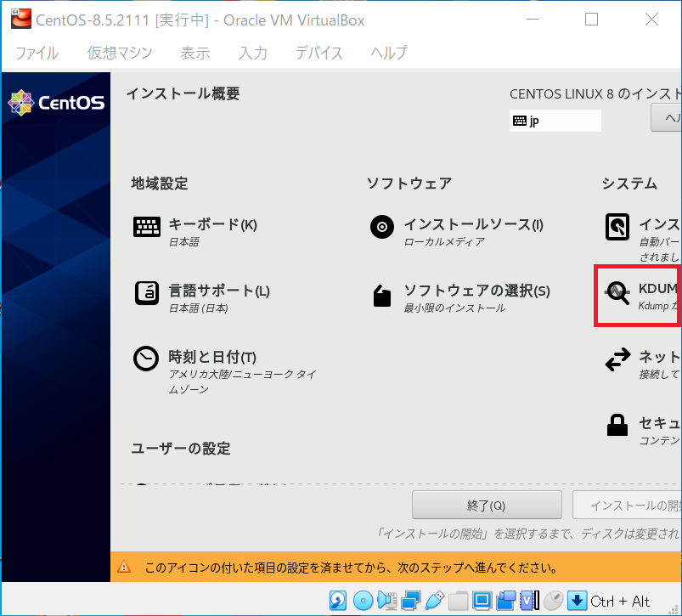Open the 言語サポート(L) label link
The image size is (682, 616).
[x=219, y=291]
